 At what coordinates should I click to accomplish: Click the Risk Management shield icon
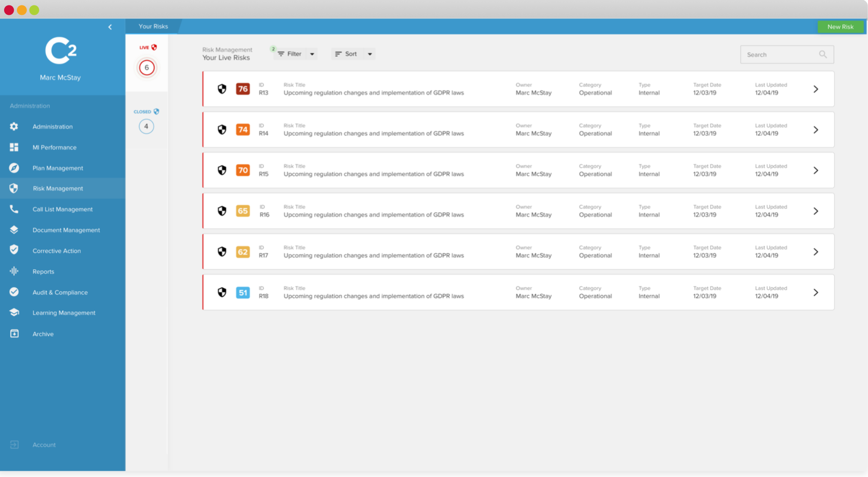[x=15, y=188]
